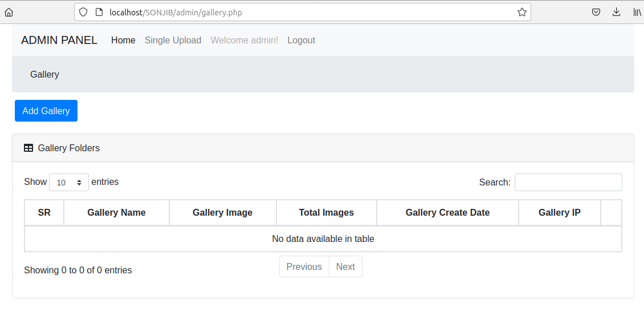The width and height of the screenshot is (644, 311).
Task: Sort table by SR column header
Action: pyautogui.click(x=44, y=213)
